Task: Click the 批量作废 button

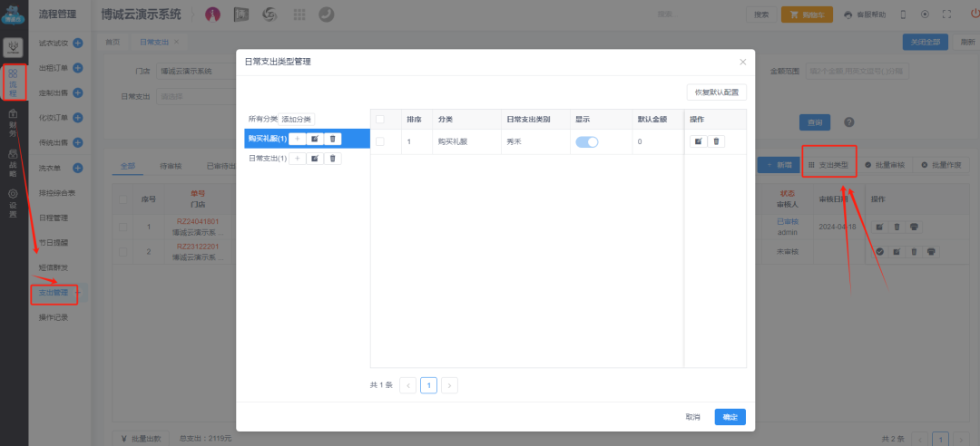Action: [941, 165]
